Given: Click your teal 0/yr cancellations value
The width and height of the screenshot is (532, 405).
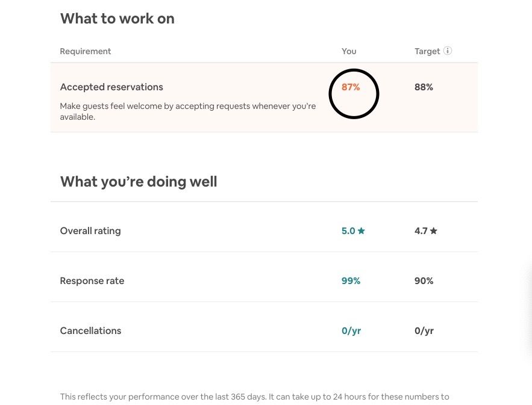Looking at the screenshot, I should [x=351, y=331].
